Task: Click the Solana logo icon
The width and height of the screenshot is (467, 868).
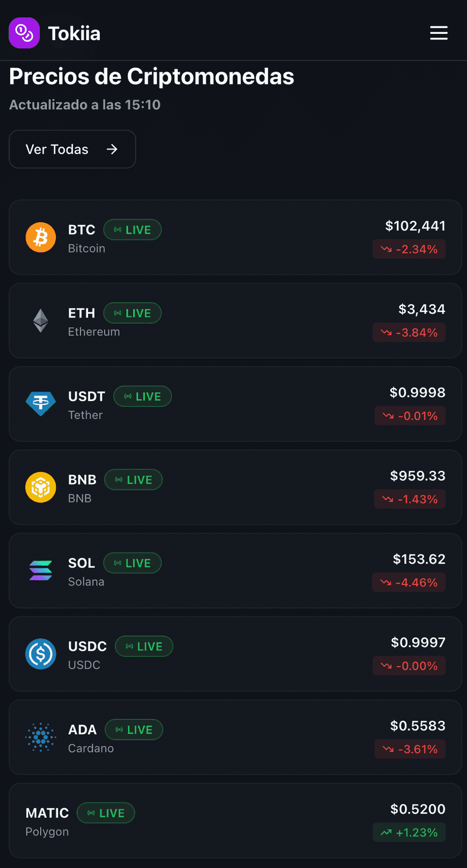Action: [41, 571]
